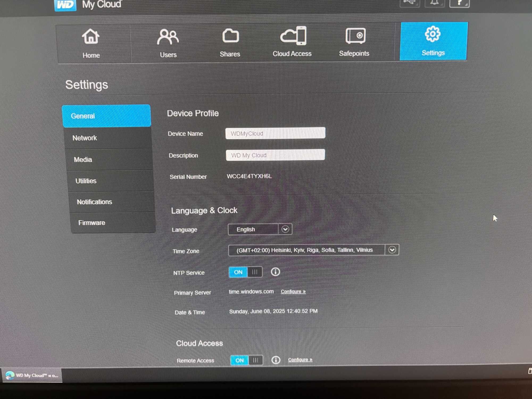
Task: Open Notifications in the sidebar
Action: (x=112, y=202)
